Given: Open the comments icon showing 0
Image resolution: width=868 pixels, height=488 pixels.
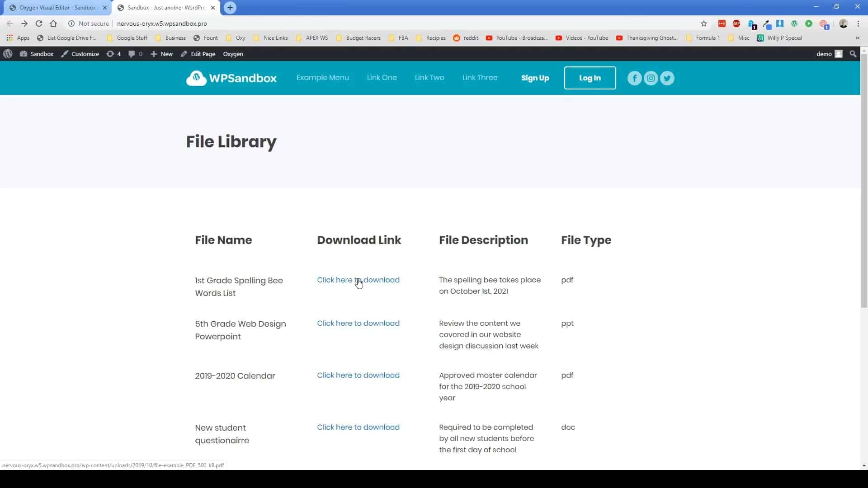Looking at the screenshot, I should pos(135,54).
